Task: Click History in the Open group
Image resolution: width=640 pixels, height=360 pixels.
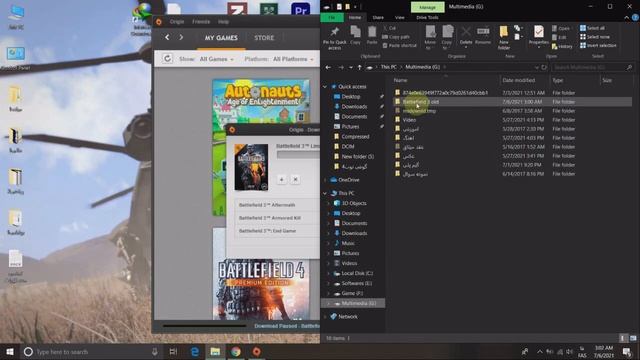Action: point(562,47)
